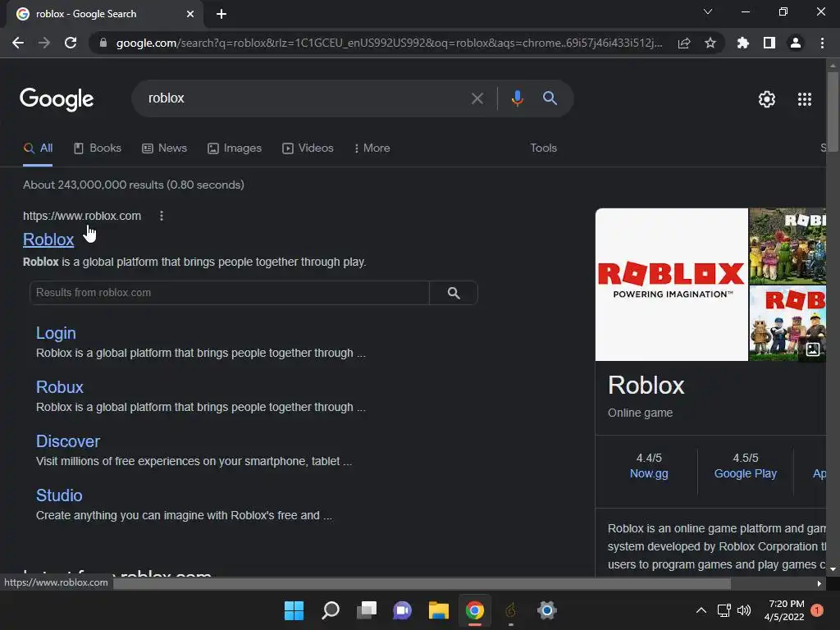Image resolution: width=840 pixels, height=630 pixels.
Task: Open a new browser tab
Action: [221, 14]
